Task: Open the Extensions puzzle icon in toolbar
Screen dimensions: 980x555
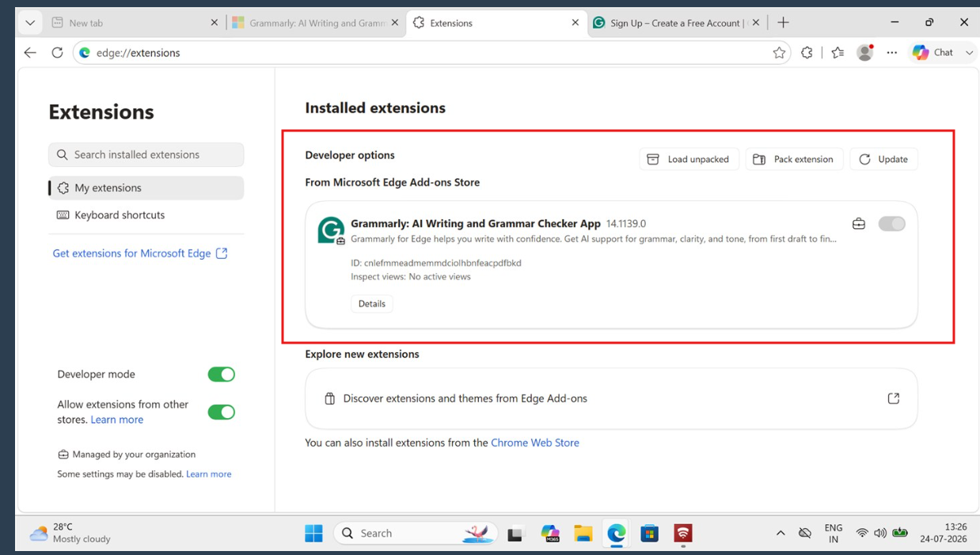Action: (807, 52)
